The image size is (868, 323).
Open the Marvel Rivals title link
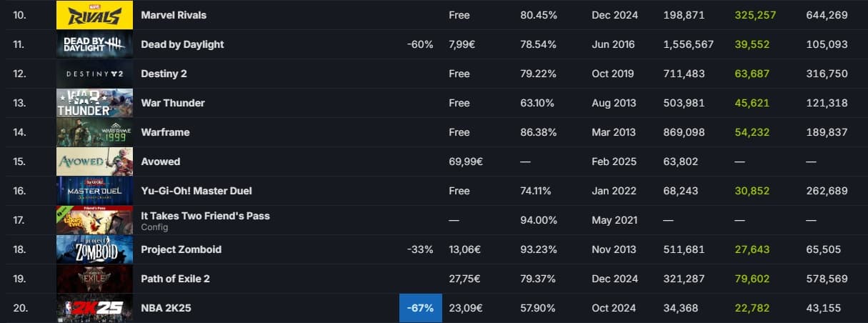coord(174,15)
